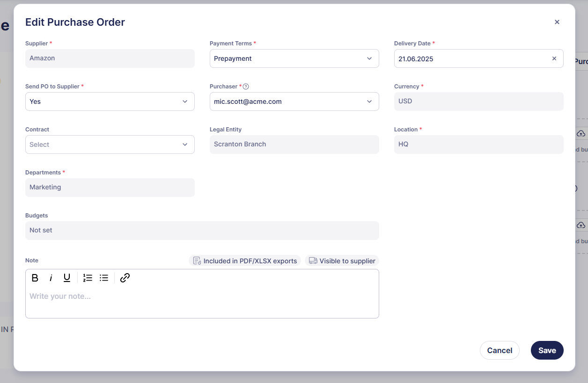Viewport: 588px width, 383px height.
Task: Open the Purchaser dropdown list
Action: tap(294, 101)
